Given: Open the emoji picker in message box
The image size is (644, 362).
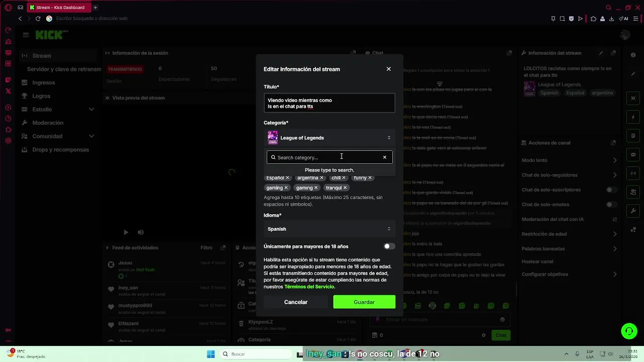Looking at the screenshot, I should coord(502,320).
